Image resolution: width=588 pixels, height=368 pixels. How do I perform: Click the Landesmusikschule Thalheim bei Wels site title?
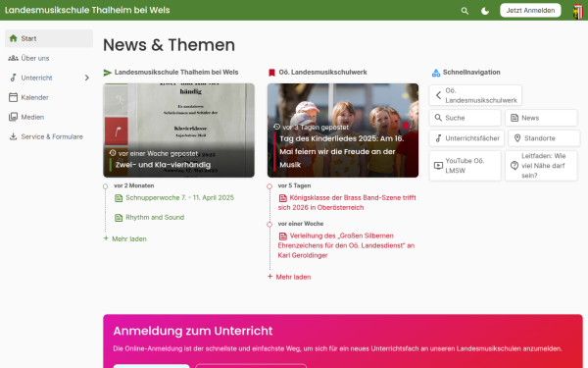87,10
